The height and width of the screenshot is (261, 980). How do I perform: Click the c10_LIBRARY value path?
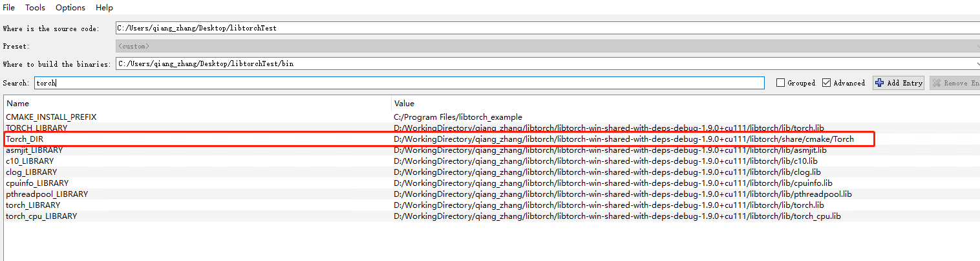coord(605,161)
